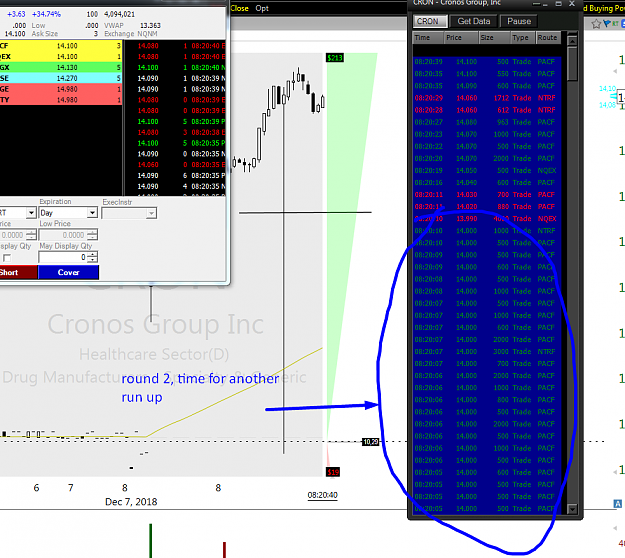
Task: Click the VWAP 13.363 value
Action: coord(150,26)
